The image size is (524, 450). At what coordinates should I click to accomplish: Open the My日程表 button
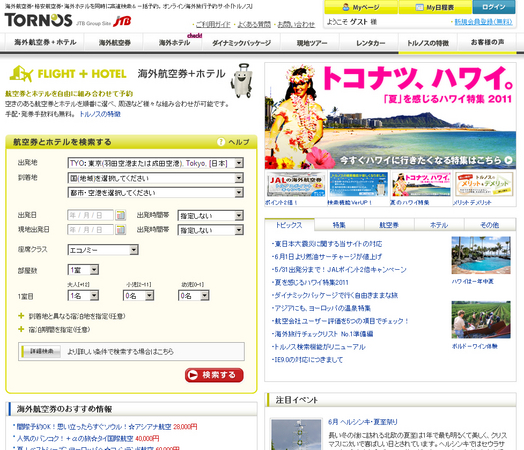coord(435,7)
